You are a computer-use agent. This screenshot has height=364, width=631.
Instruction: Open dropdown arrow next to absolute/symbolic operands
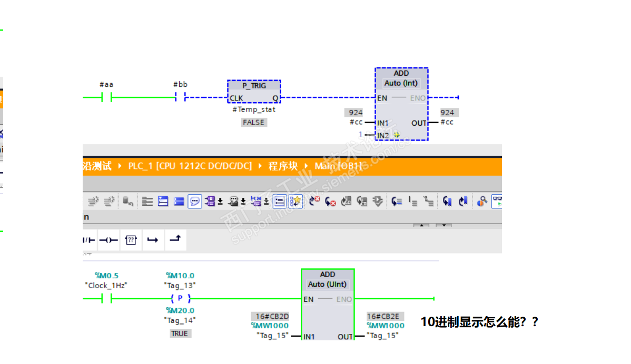[220, 201]
